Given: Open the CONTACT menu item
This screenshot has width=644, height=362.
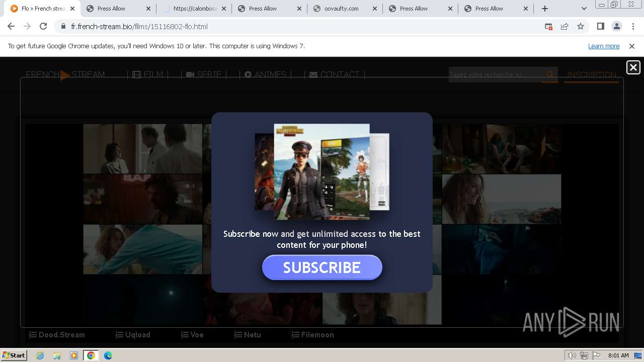Looking at the screenshot, I should coord(335,74).
